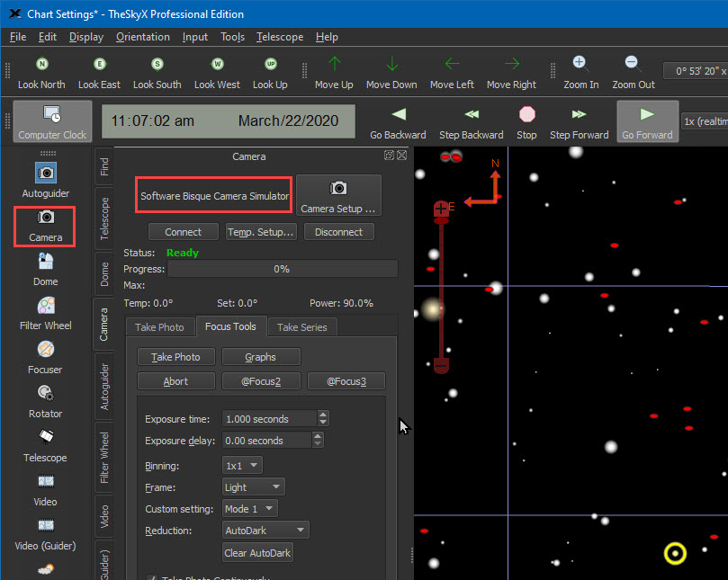Close the Camera dock panel

tap(402, 156)
